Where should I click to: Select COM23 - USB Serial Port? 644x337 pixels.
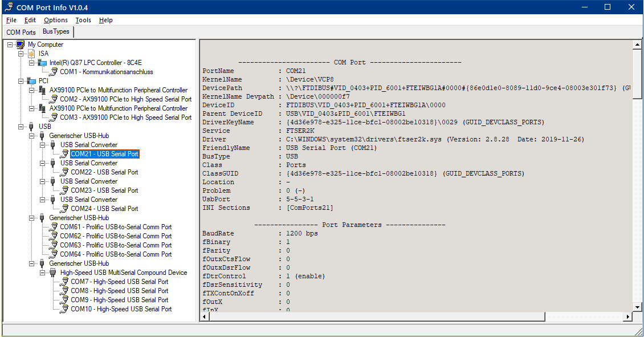[104, 190]
